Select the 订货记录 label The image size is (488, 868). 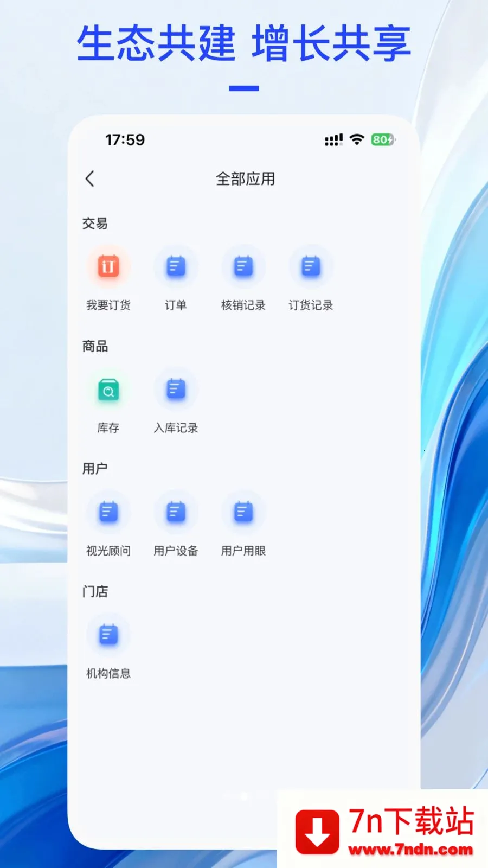311,305
